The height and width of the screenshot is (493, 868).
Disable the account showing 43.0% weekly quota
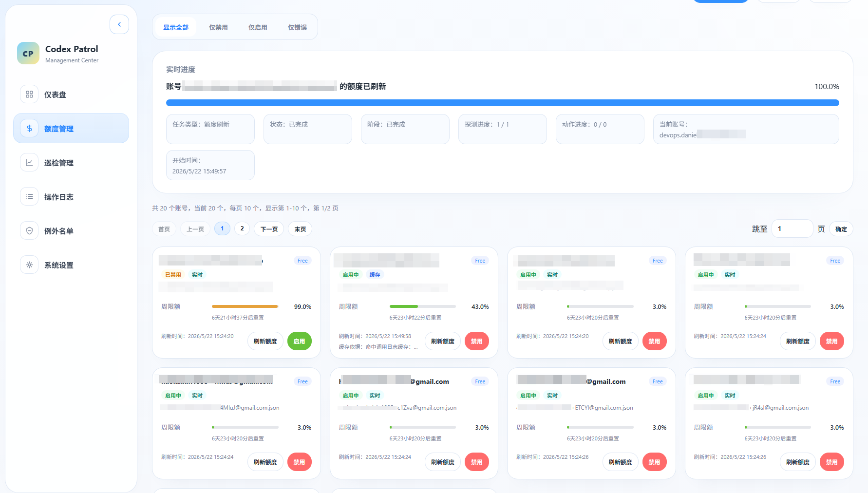[x=476, y=341]
